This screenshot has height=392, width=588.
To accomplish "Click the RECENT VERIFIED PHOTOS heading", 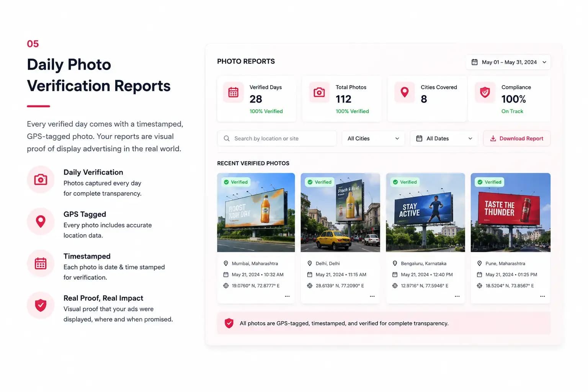I will coord(253,163).
